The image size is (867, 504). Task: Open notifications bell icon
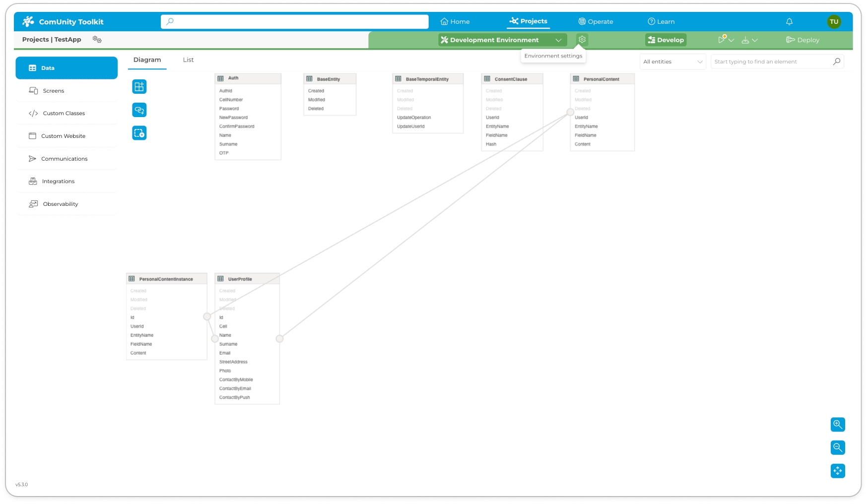789,22
